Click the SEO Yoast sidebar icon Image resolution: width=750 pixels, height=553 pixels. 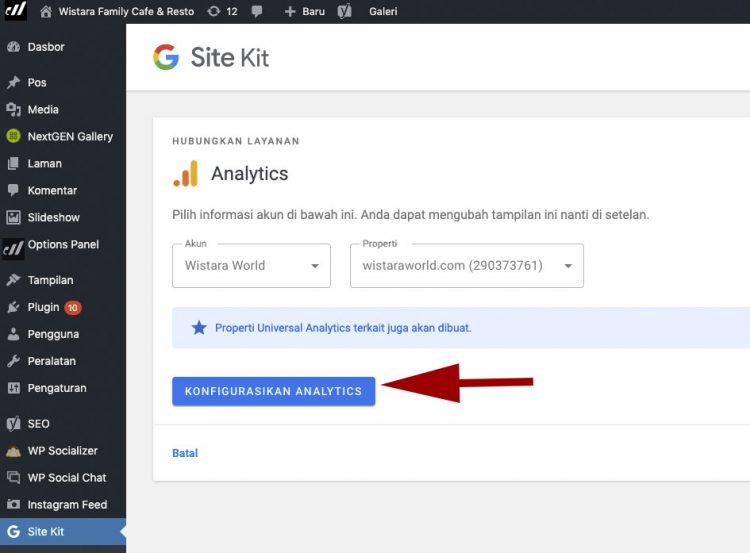(x=13, y=424)
